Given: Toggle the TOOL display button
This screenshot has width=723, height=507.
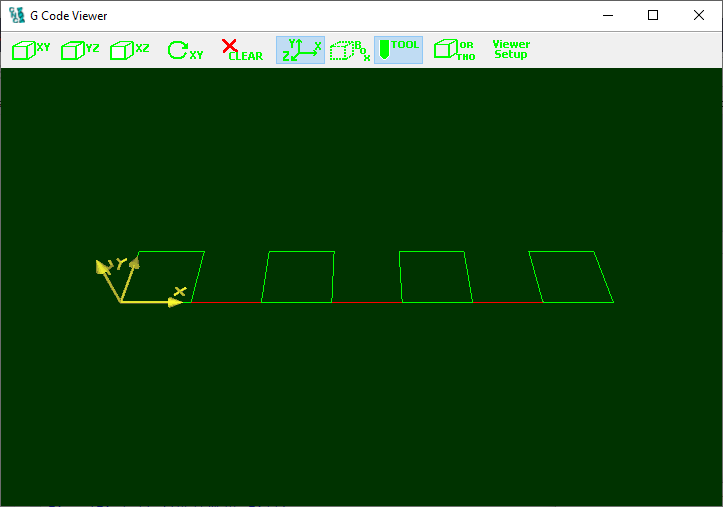Looking at the screenshot, I should [398, 50].
